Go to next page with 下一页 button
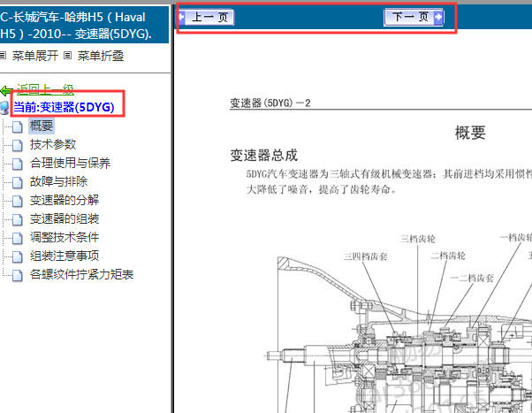Screen dimensions: 532x413 coord(414,17)
